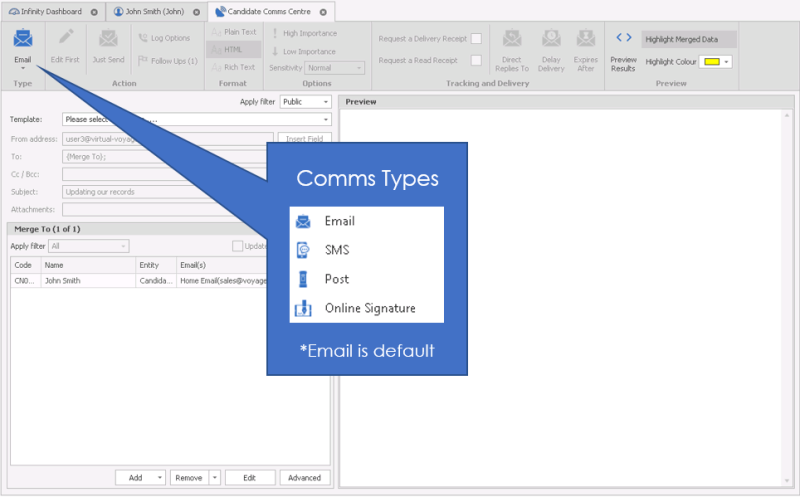
Task: Click the Delay Delivery icon
Action: point(551,42)
